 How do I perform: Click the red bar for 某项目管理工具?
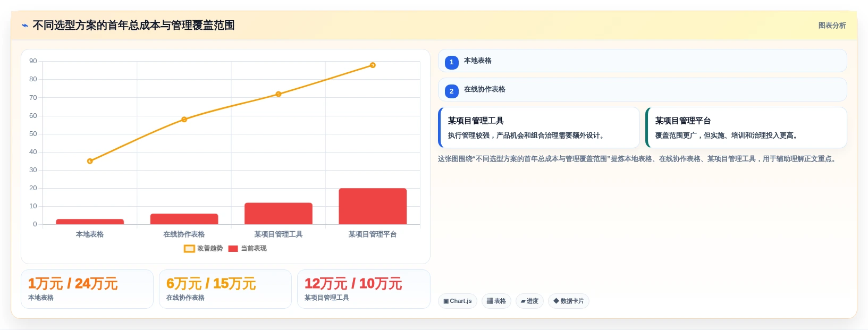click(x=279, y=214)
